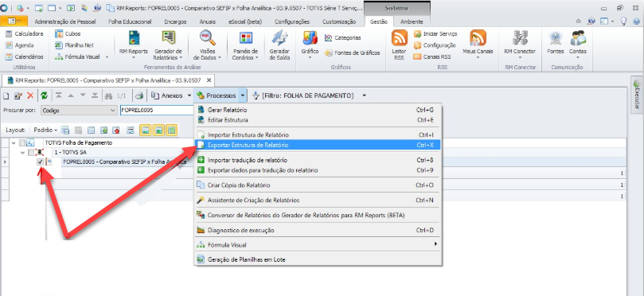Screen dimensions: 644x296
Task: Click the Processos toolbar button
Action: click(x=217, y=95)
